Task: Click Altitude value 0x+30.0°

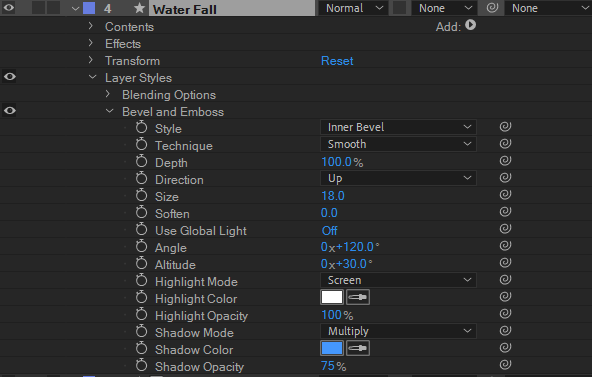Action: tap(346, 264)
